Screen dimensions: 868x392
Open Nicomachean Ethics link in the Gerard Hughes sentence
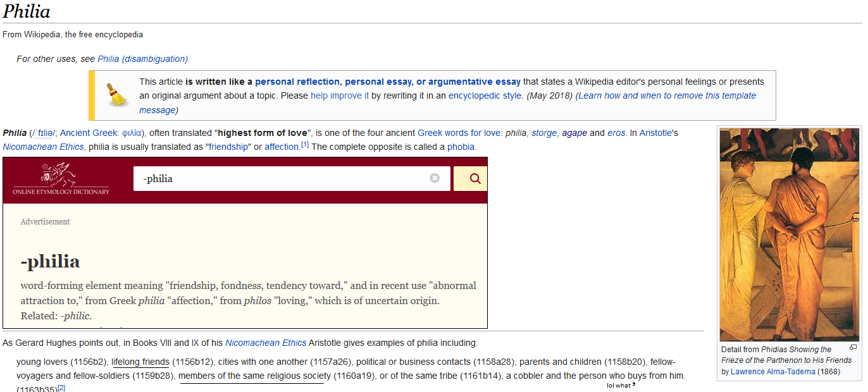point(266,343)
